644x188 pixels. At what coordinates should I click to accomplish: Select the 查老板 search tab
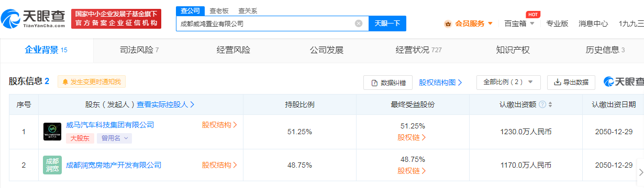coord(218,10)
